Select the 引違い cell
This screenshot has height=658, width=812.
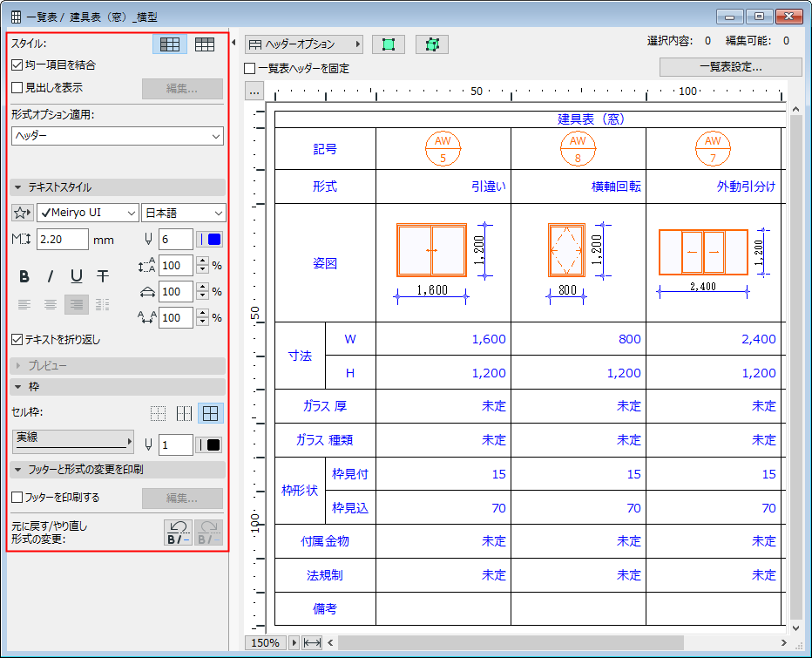443,187
